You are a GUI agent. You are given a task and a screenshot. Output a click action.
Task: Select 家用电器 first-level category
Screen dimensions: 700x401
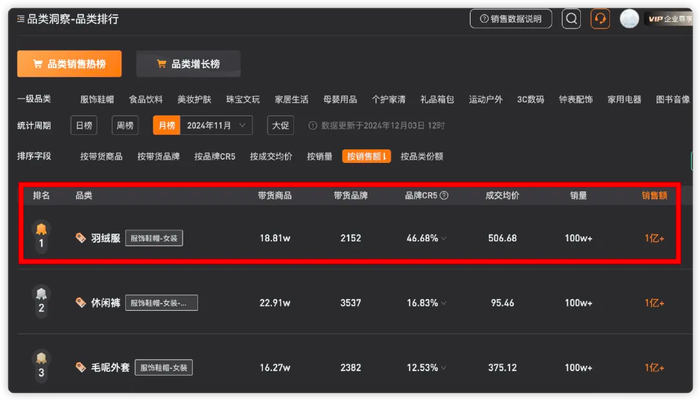click(x=625, y=99)
